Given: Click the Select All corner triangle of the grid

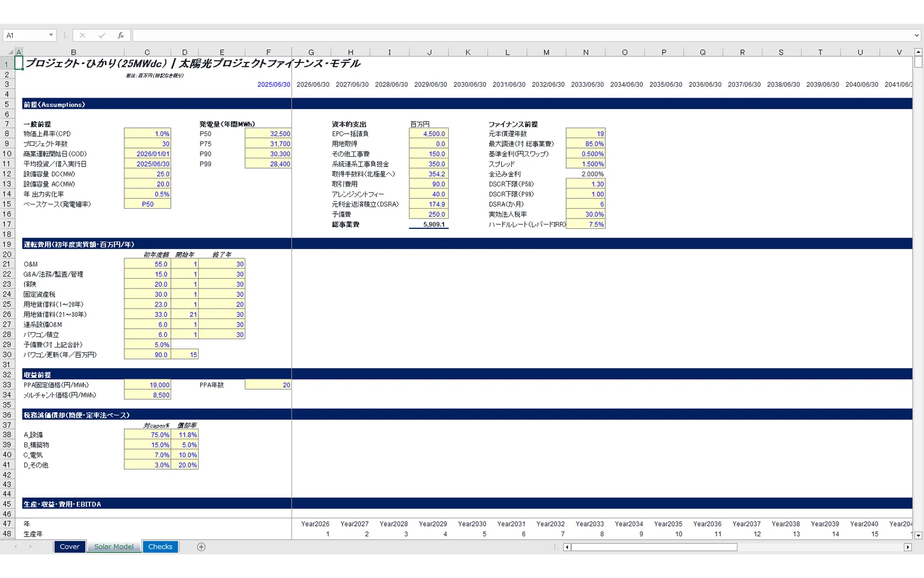Looking at the screenshot, I should 10,52.
